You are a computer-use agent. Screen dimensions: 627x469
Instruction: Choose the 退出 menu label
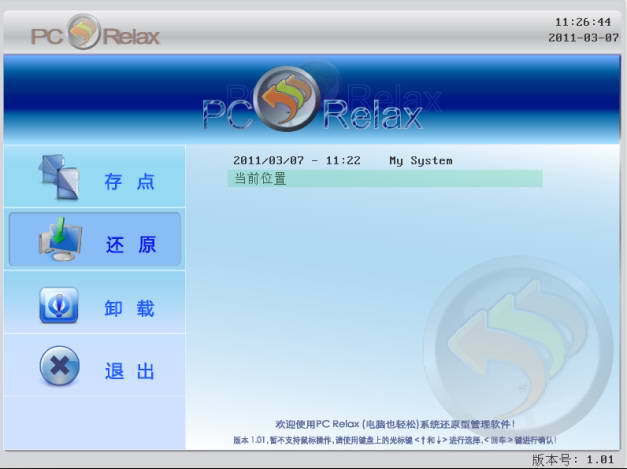point(130,371)
